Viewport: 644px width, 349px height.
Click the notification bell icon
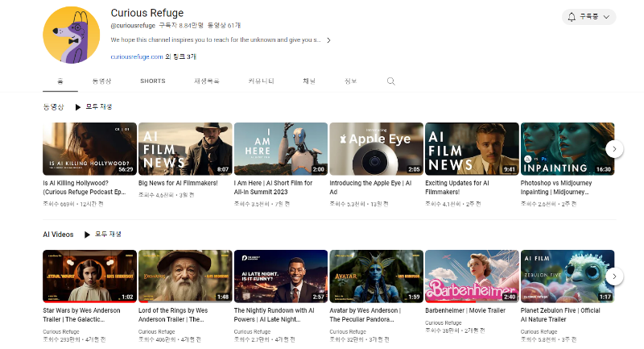[x=572, y=17]
